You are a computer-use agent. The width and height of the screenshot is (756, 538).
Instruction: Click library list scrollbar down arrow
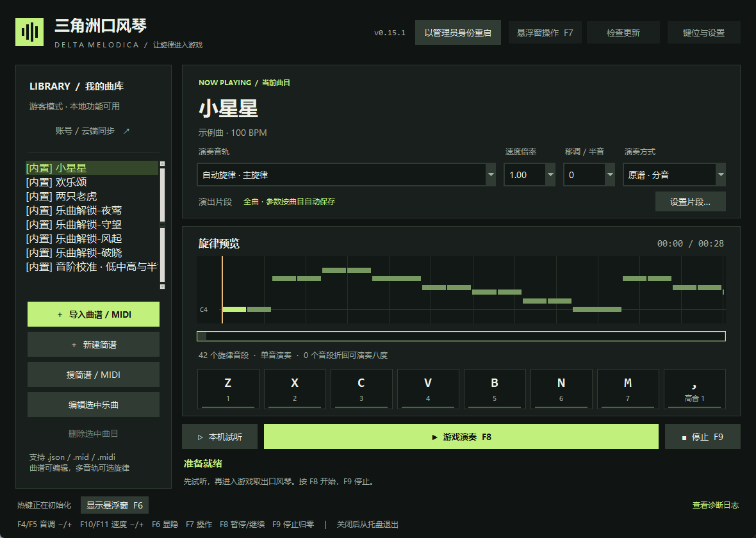pos(163,286)
